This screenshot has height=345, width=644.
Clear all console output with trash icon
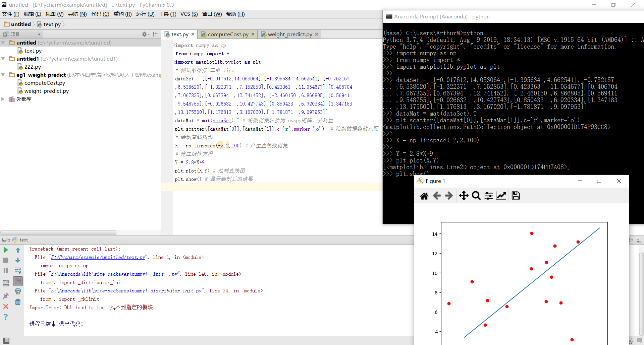(x=18, y=302)
